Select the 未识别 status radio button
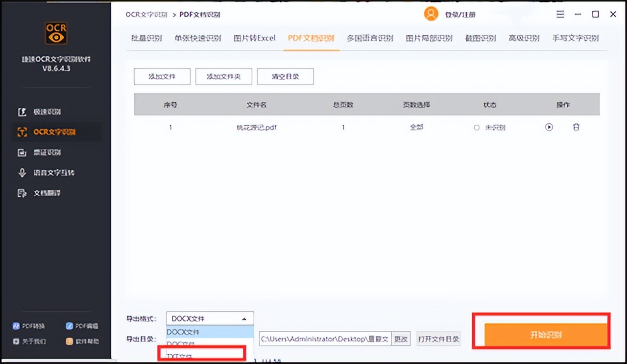Image resolution: width=627 pixels, height=364 pixels. tap(477, 127)
